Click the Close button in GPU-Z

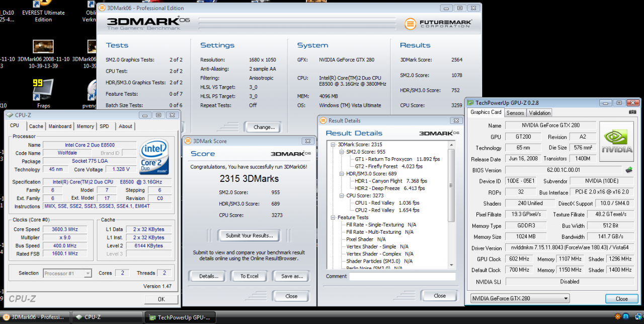coord(622,298)
